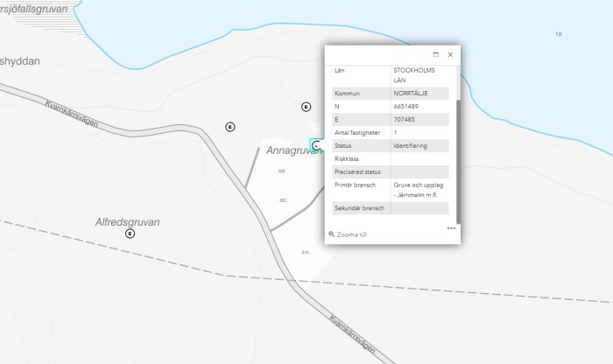613x364 pixels.
Task: Open the three-dot more options menu
Action: 451,228
